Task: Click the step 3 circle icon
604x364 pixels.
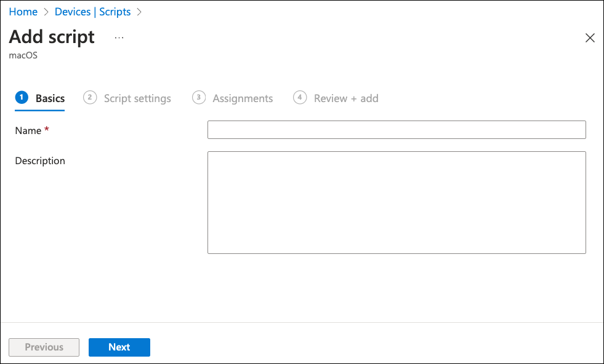Action: [198, 98]
